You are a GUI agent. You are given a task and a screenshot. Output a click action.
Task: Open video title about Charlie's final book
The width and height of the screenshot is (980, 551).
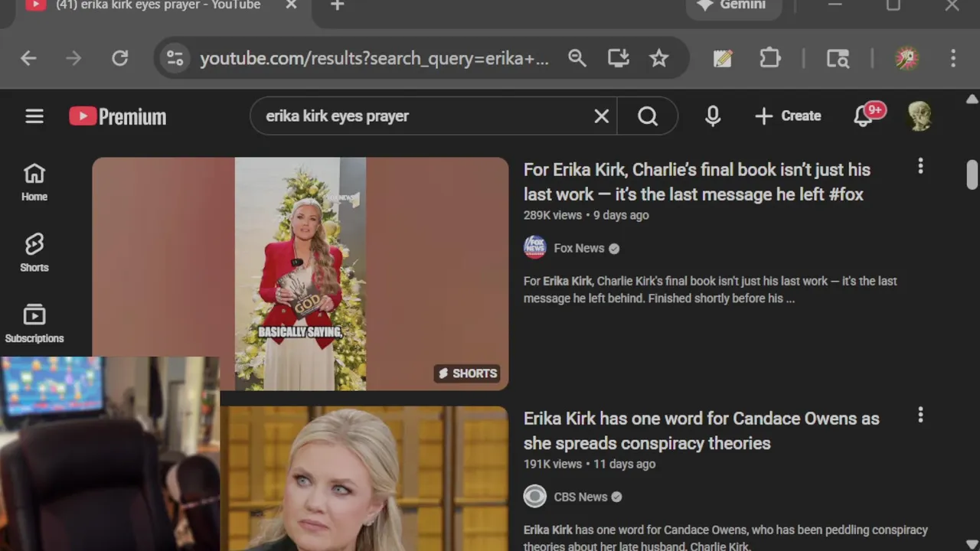(697, 182)
